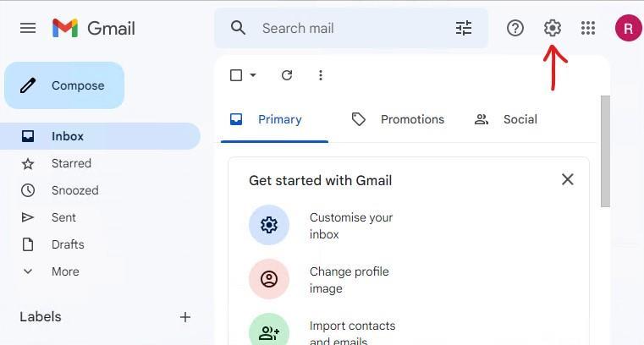Click the main menu hamburger icon
Viewport: 644px width, 345px height.
pos(28,28)
